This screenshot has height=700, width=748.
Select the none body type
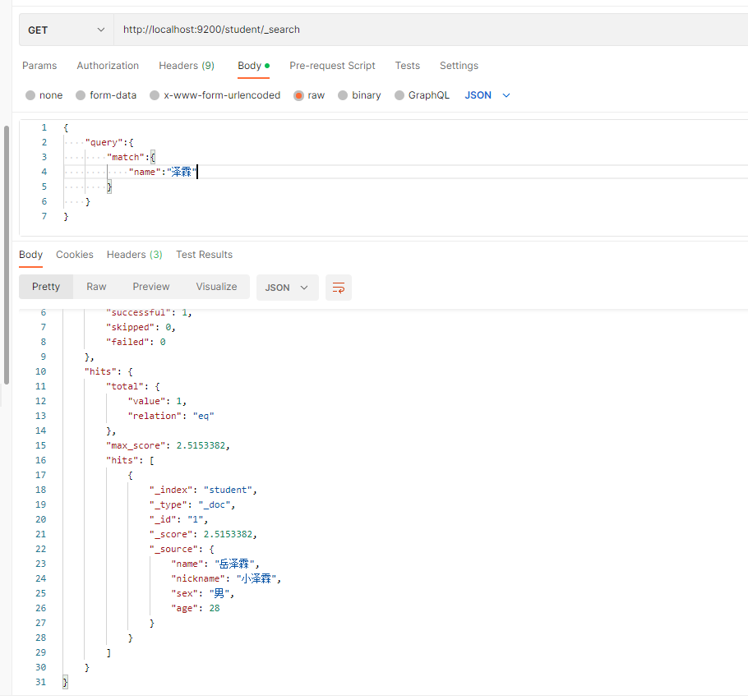[x=44, y=95]
